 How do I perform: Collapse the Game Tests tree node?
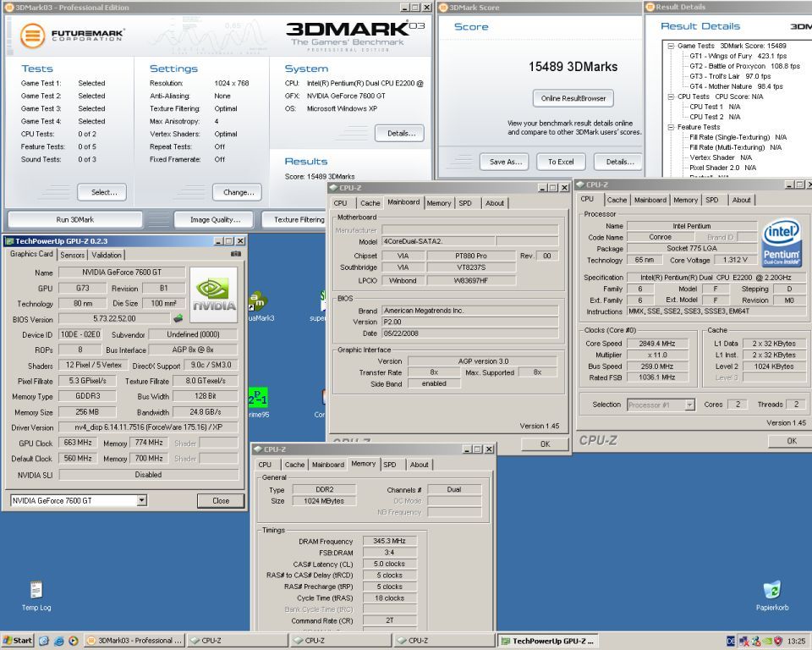pyautogui.click(x=671, y=47)
